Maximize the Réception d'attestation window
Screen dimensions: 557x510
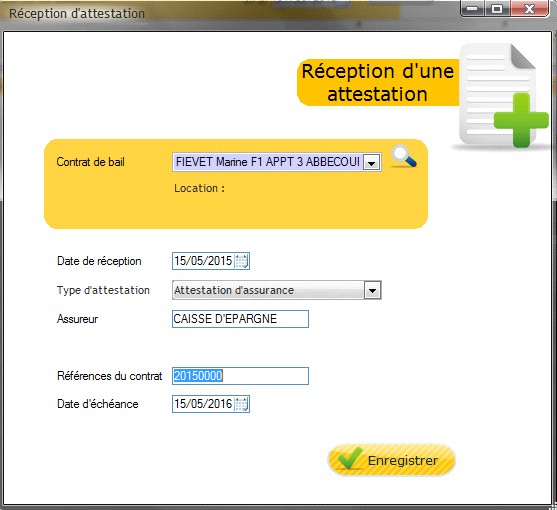pos(497,9)
